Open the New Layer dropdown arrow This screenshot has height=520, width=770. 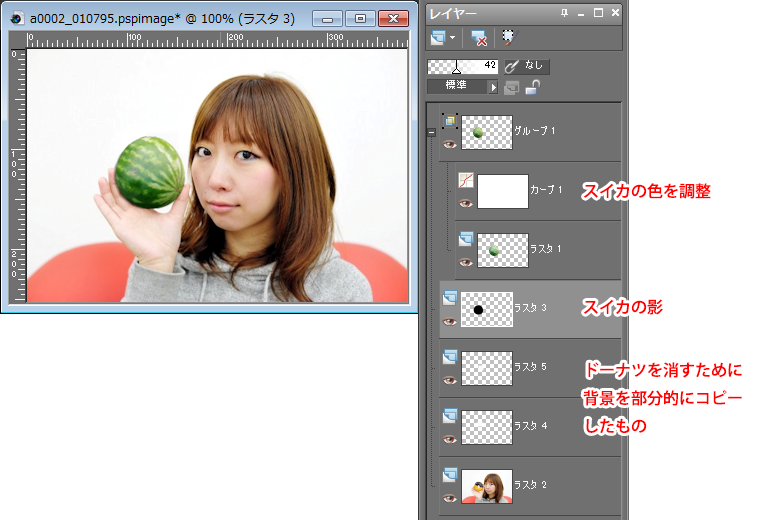tap(452, 38)
